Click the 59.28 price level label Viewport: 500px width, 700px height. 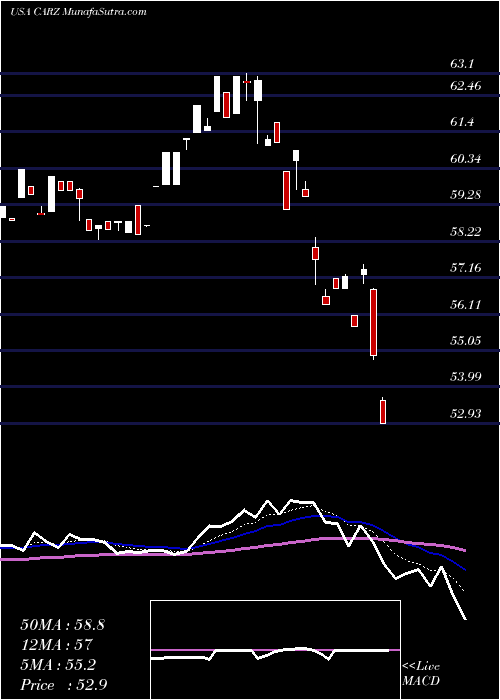(x=466, y=195)
